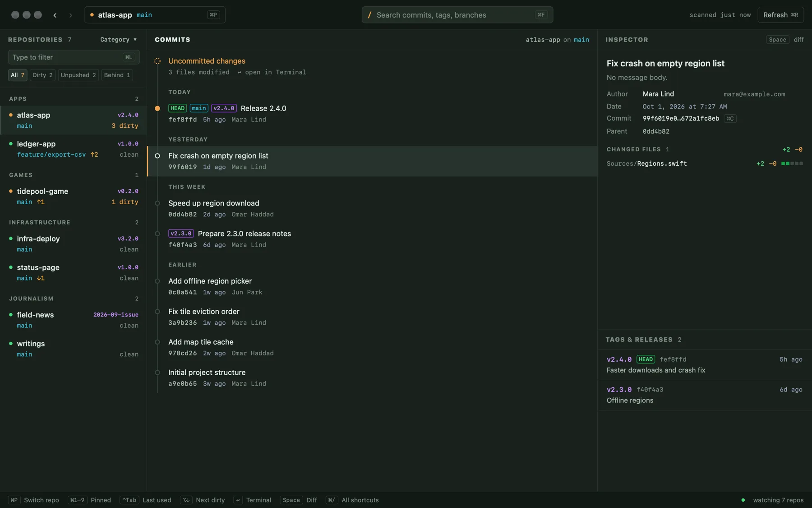Click the Release 2.4.0 commit dot
The width and height of the screenshot is (812, 508).
157,108
